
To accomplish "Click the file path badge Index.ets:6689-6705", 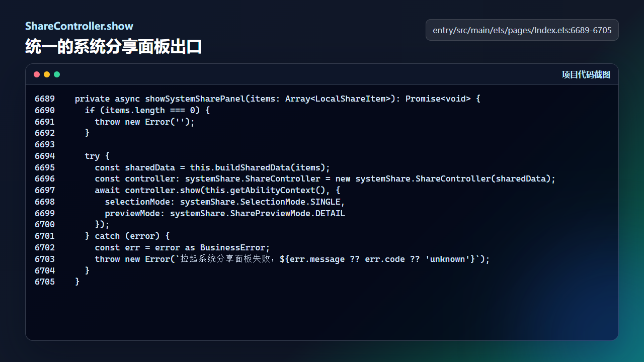I will click(522, 30).
